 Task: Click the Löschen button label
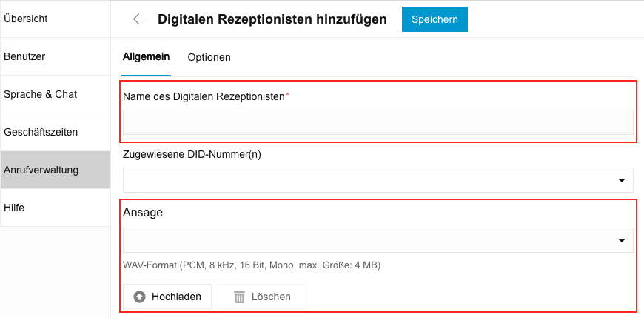[271, 297]
